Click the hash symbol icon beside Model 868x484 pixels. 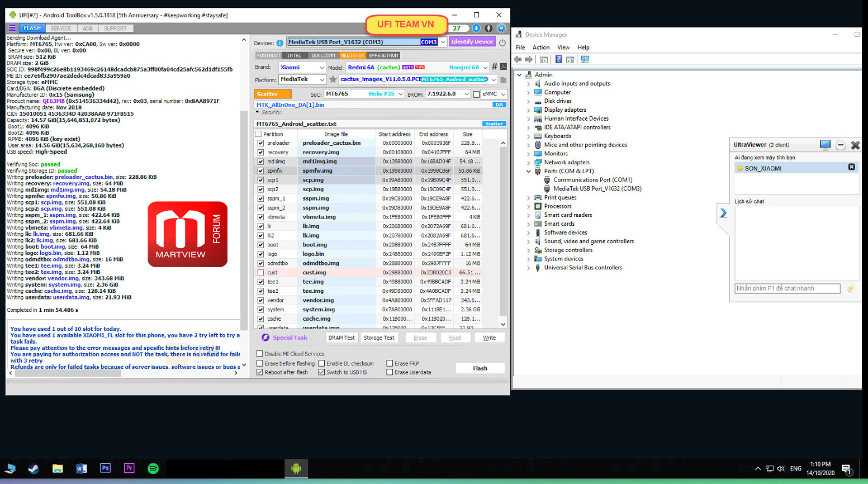(x=494, y=67)
